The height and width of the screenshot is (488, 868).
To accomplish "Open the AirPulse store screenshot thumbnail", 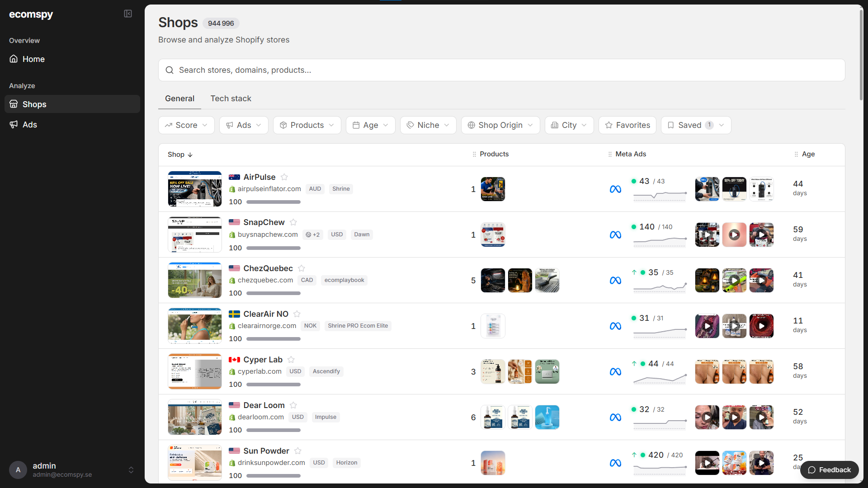I will [x=195, y=189].
